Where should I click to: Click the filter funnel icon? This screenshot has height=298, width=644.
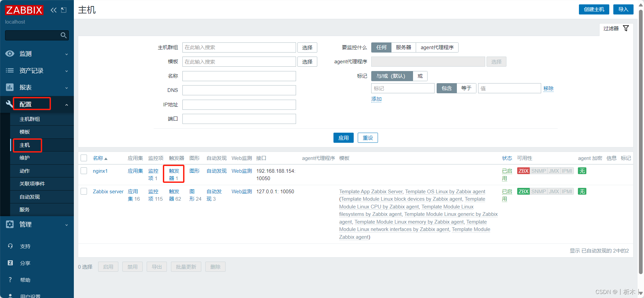pyautogui.click(x=626, y=28)
